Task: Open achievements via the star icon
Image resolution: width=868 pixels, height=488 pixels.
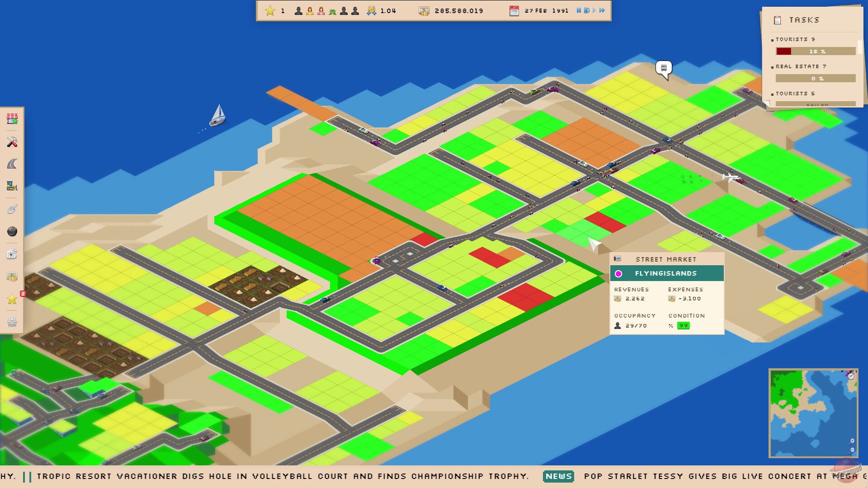Action: (12, 299)
